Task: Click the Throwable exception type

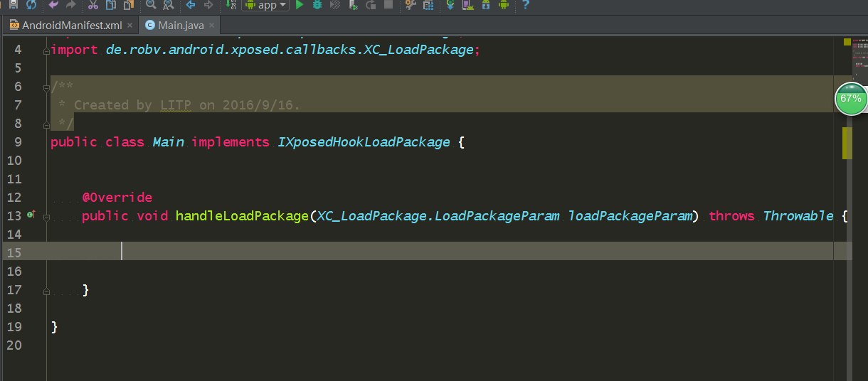Action: [x=798, y=215]
